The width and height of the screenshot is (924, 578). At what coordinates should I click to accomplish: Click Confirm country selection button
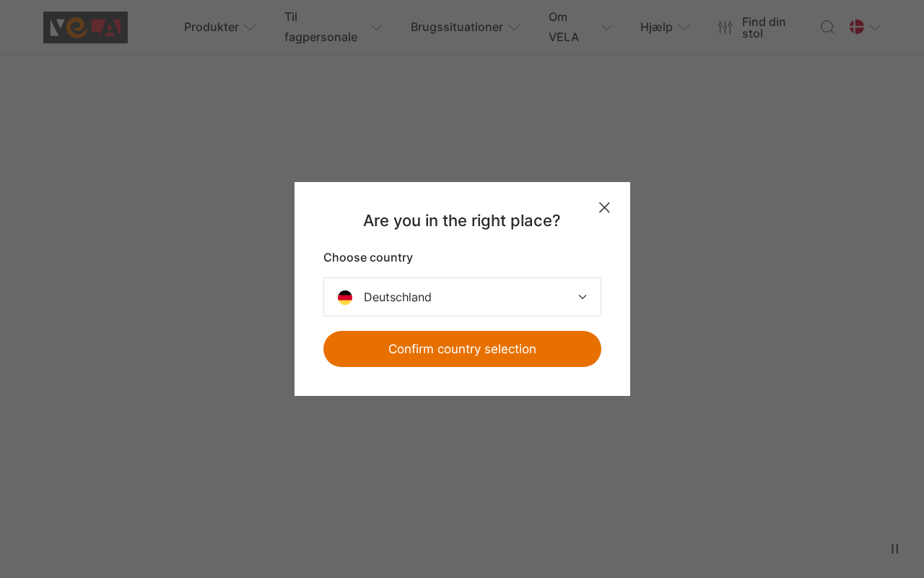pyautogui.click(x=462, y=349)
